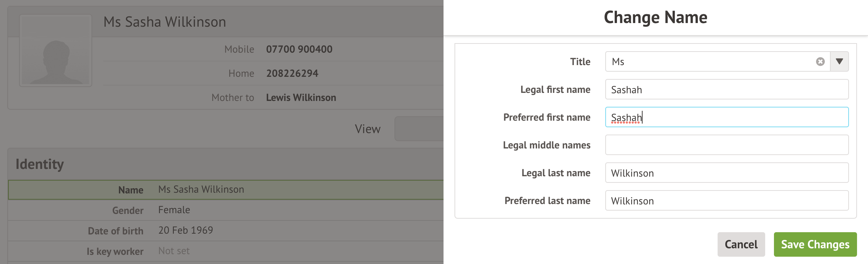Select the Legal last name field

(726, 173)
